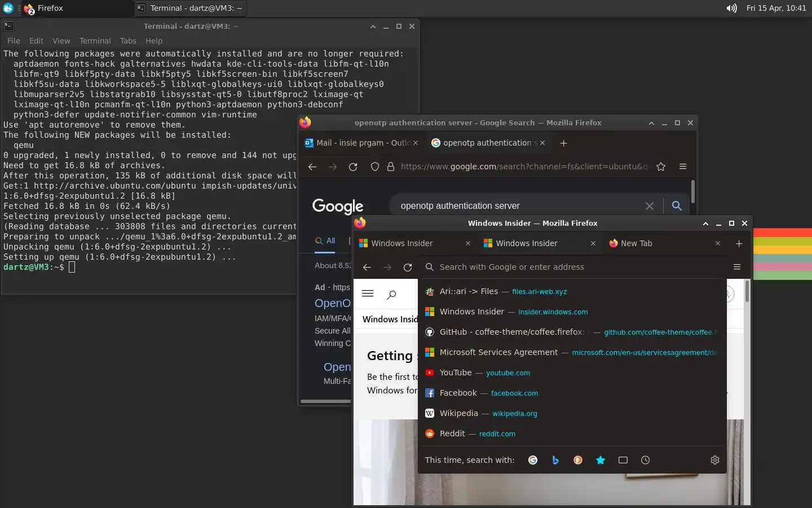Screen dimensions: 812x508
Task: Search this time with Google icon
Action: pyautogui.click(x=533, y=460)
